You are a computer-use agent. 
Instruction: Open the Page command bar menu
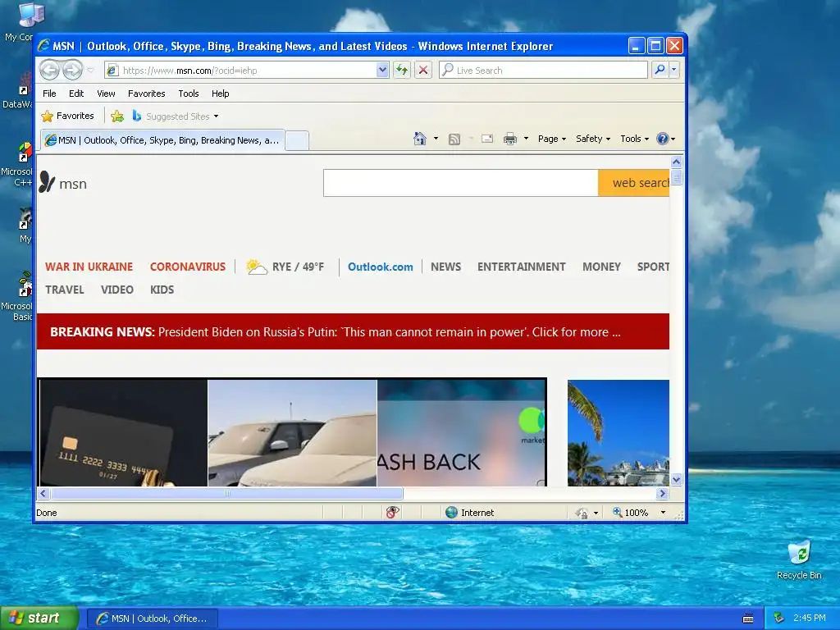(552, 139)
